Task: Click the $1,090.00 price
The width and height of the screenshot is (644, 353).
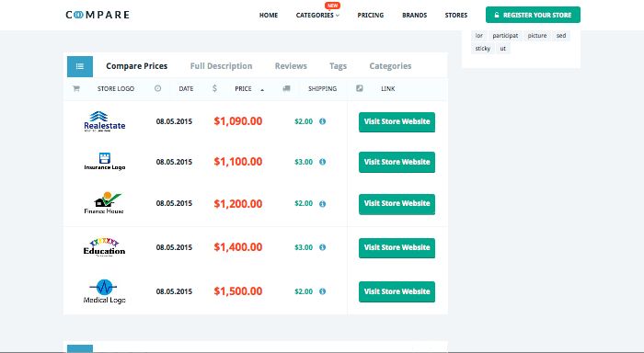Action: (x=237, y=121)
